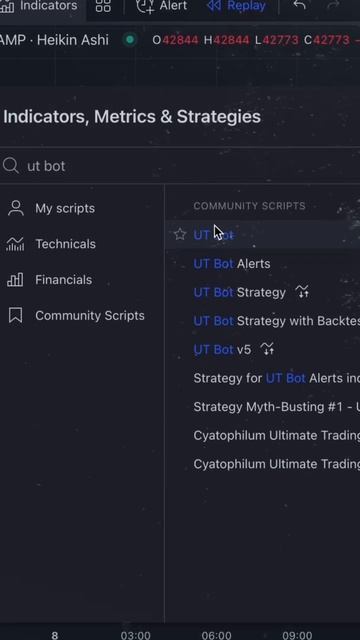This screenshot has height=640, width=360.
Task: Start bar Replay mode
Action: click(x=236, y=6)
